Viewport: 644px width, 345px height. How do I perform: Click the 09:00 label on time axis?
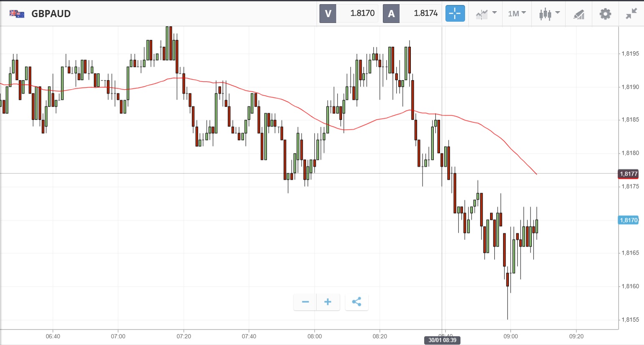tap(511, 336)
